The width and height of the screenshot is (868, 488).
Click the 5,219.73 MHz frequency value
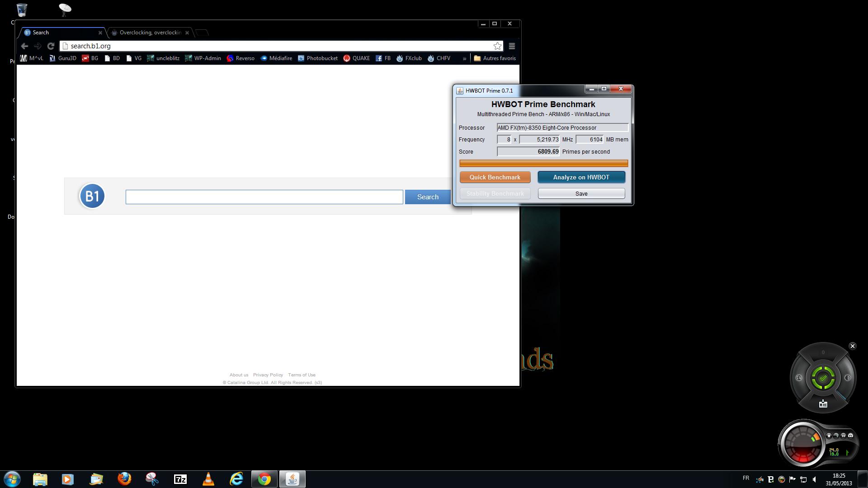point(539,140)
